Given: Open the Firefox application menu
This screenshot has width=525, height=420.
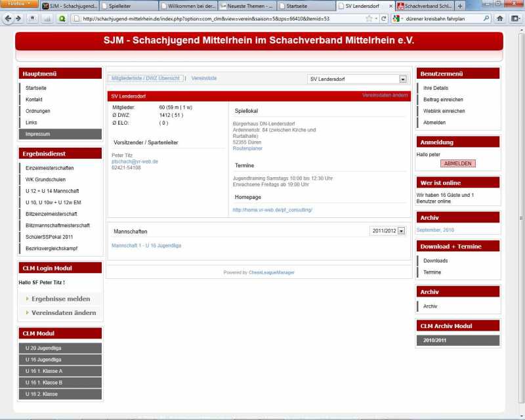Looking at the screenshot, I should (x=19, y=4).
